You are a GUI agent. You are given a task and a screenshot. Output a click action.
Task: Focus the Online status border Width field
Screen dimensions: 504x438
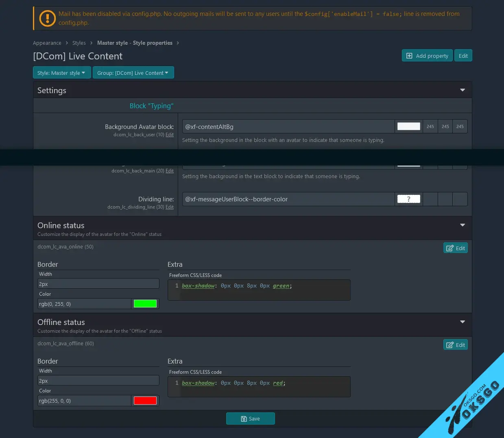pyautogui.click(x=98, y=284)
